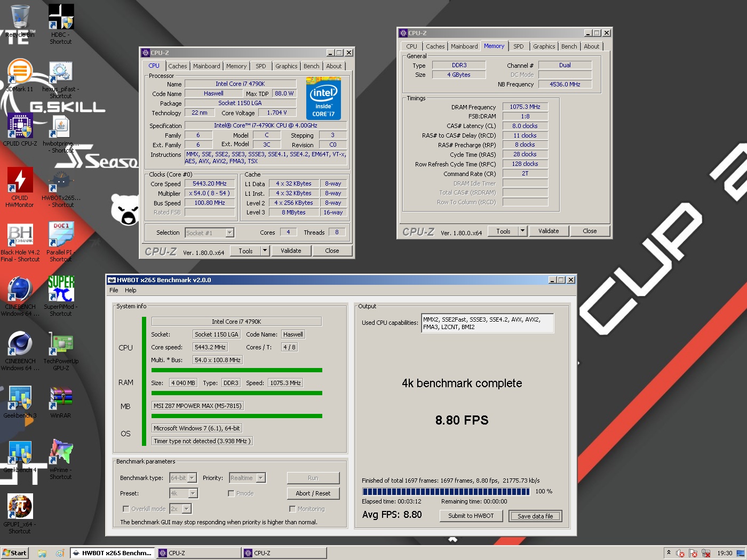Open the Recycle Bin desktop icon
This screenshot has width=747, height=560.
coord(20,21)
